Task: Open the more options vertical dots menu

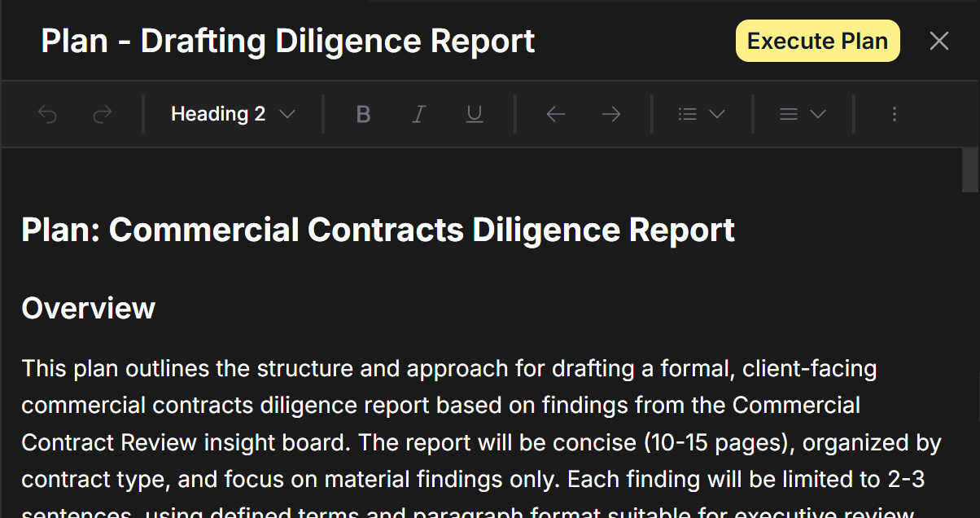Action: [894, 115]
